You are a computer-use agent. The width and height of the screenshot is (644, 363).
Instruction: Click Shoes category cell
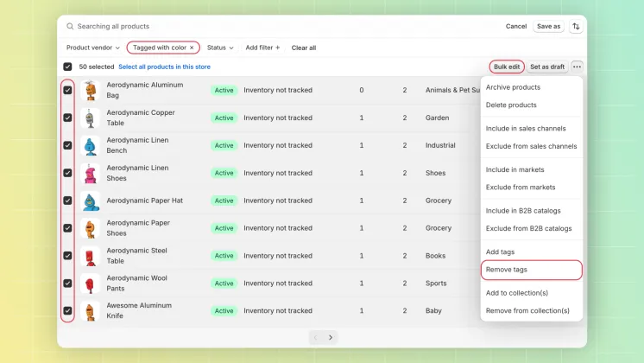(x=435, y=173)
